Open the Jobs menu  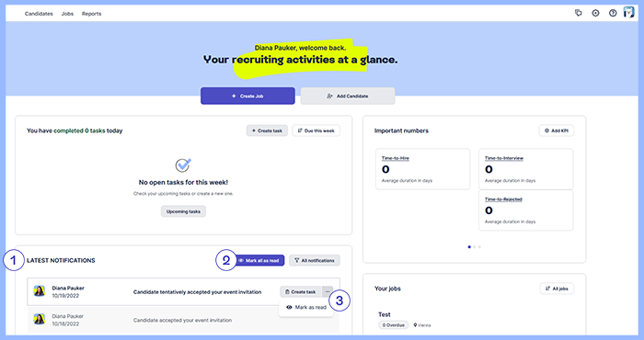pos(67,14)
